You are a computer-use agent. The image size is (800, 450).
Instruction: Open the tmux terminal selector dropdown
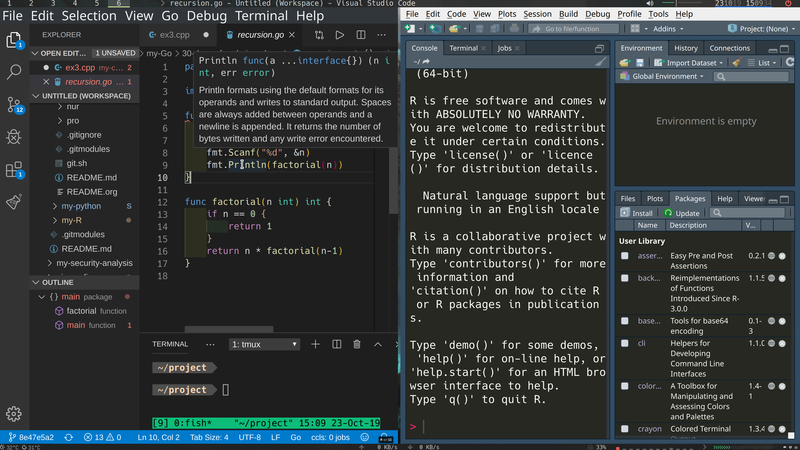coord(264,344)
